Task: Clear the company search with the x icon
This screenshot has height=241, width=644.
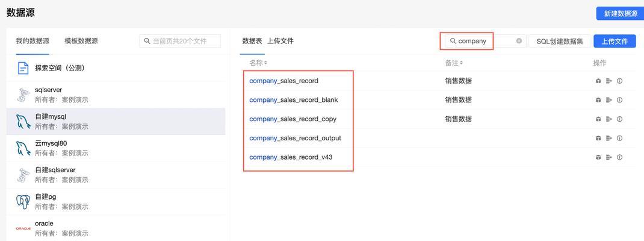Action: pos(519,41)
